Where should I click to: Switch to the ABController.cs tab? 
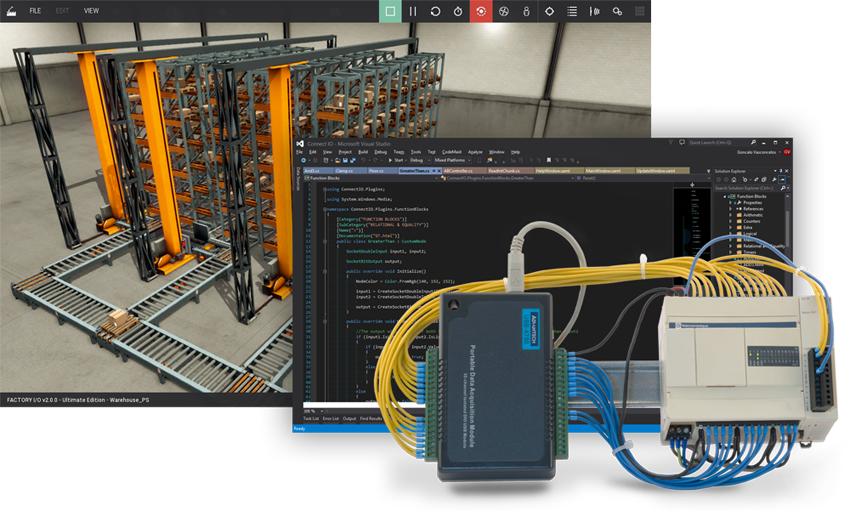465,171
